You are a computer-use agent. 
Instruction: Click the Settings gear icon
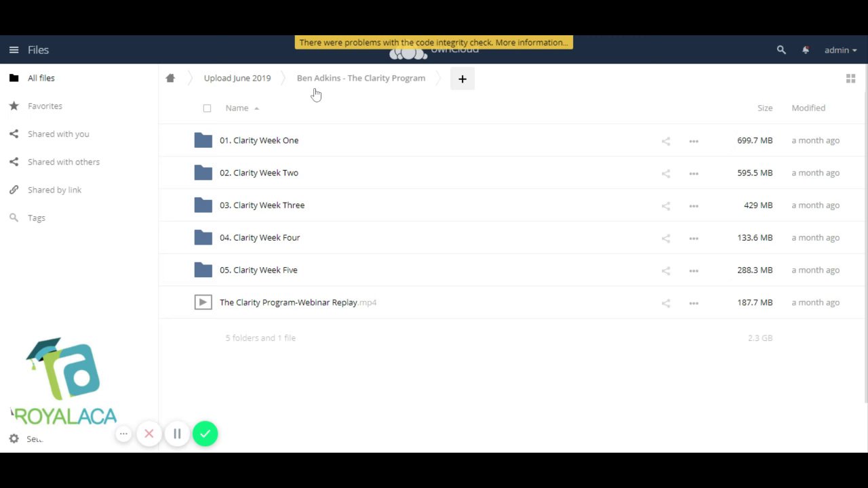14,439
